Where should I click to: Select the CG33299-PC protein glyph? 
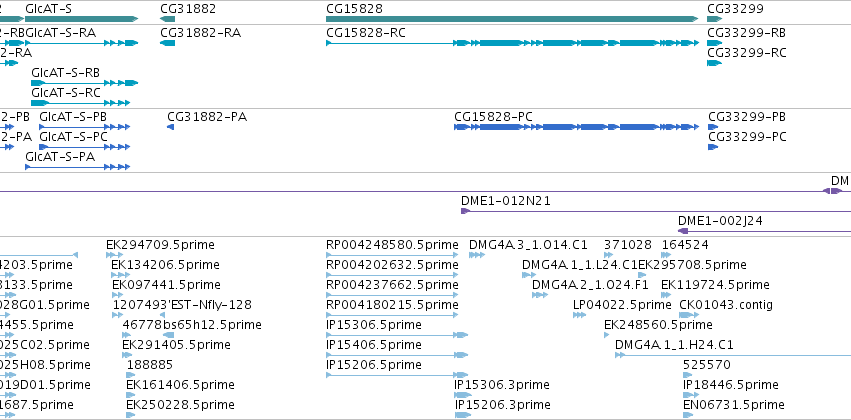[713, 147]
